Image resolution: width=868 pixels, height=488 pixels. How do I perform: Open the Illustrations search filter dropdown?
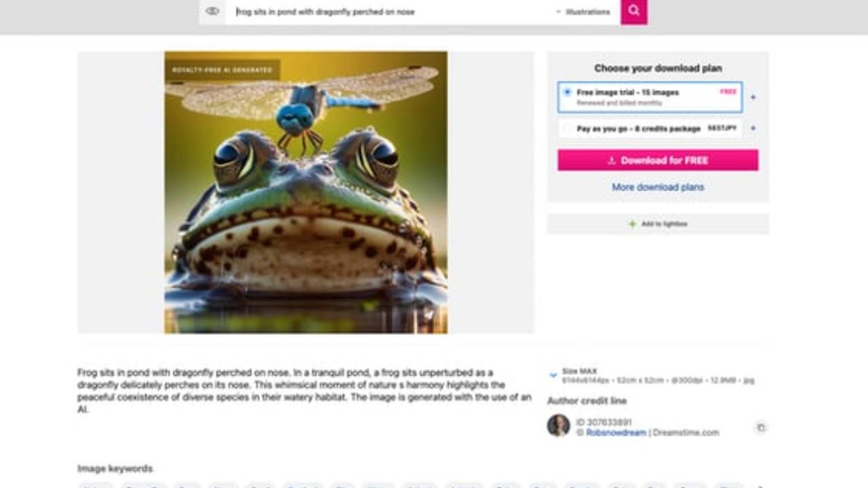[x=583, y=12]
